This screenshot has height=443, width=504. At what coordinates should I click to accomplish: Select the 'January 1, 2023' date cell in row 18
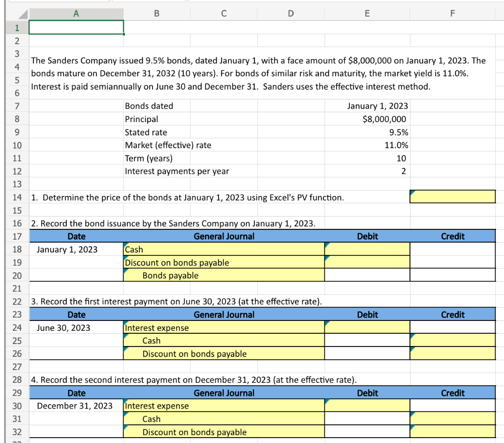coord(76,249)
